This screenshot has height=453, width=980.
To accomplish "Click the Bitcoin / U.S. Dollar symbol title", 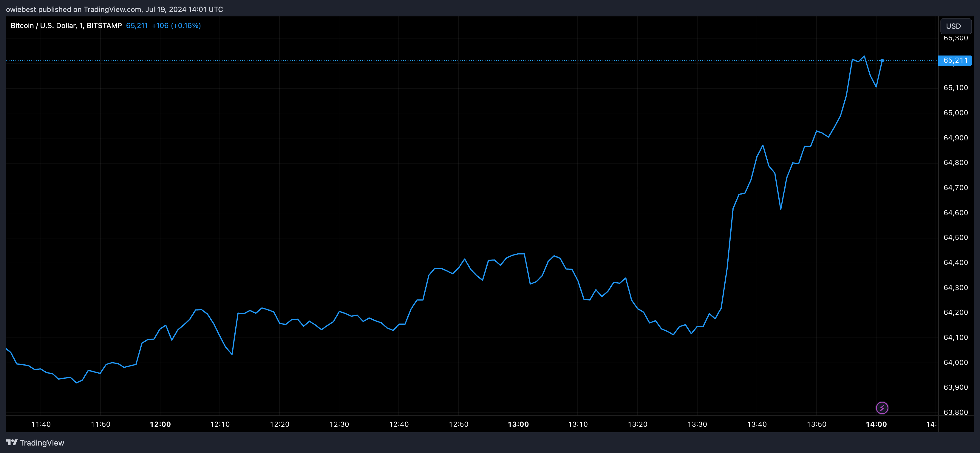I will 66,25.
